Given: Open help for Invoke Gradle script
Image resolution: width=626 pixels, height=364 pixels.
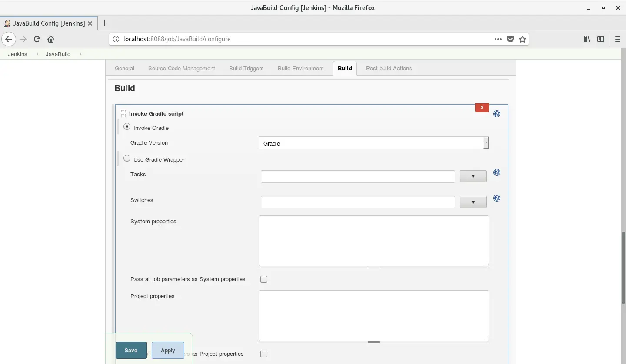Looking at the screenshot, I should (497, 114).
